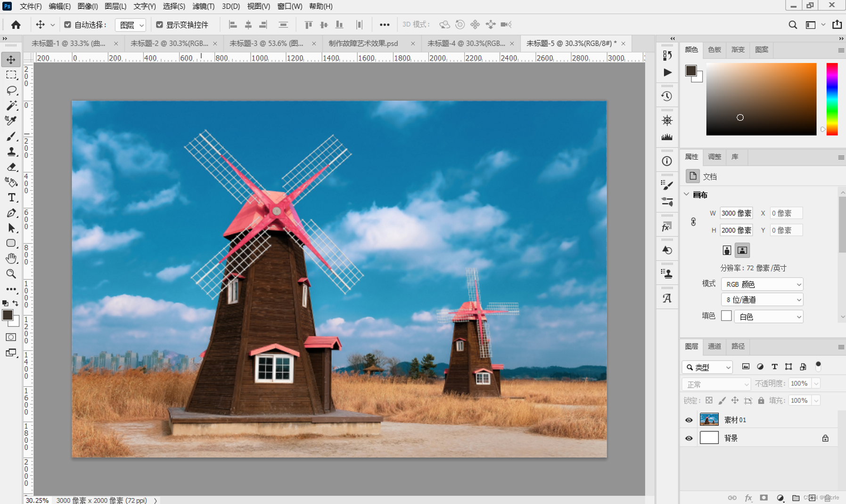Open the opacity 100% dropdown arrow
Screen dimensions: 846x504
tap(816, 383)
